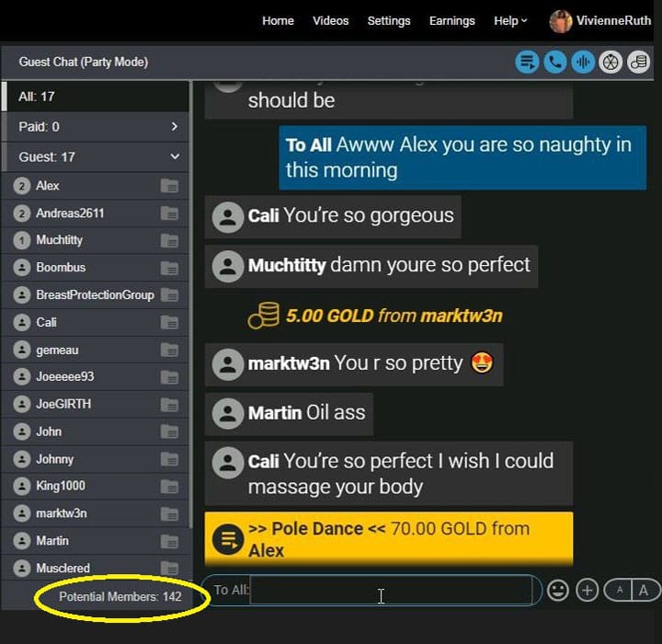Select larger font size A toggle
This screenshot has height=644, width=662.
click(645, 590)
